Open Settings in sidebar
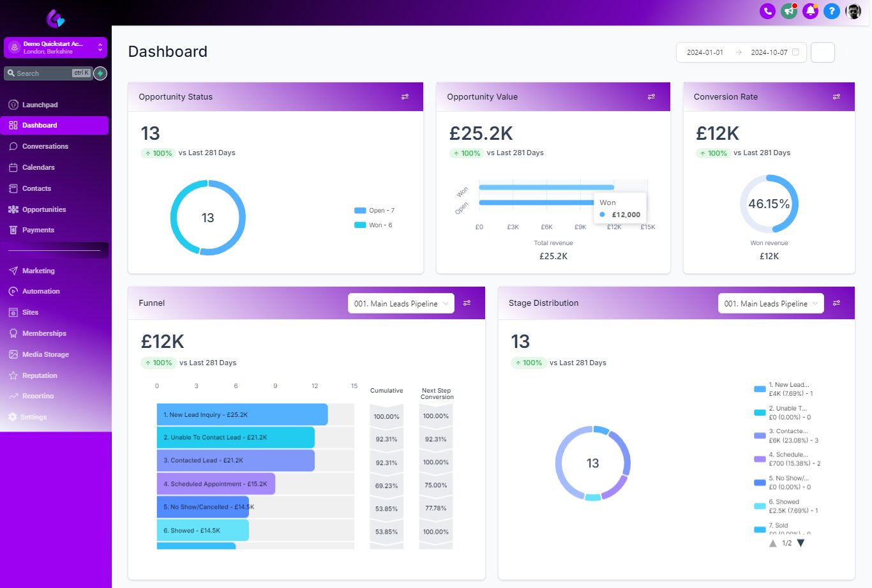The image size is (872, 588). click(x=33, y=417)
